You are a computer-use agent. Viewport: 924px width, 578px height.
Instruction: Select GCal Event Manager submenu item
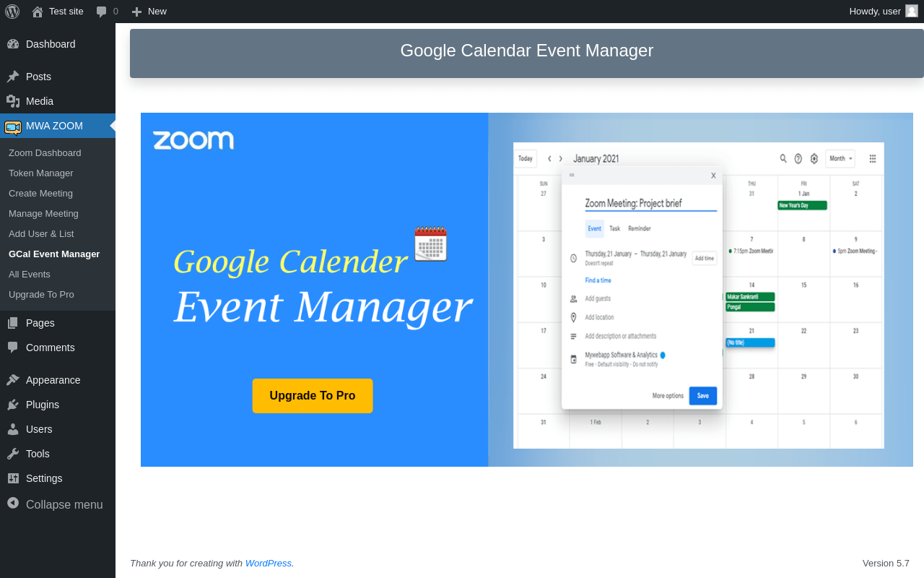click(54, 254)
